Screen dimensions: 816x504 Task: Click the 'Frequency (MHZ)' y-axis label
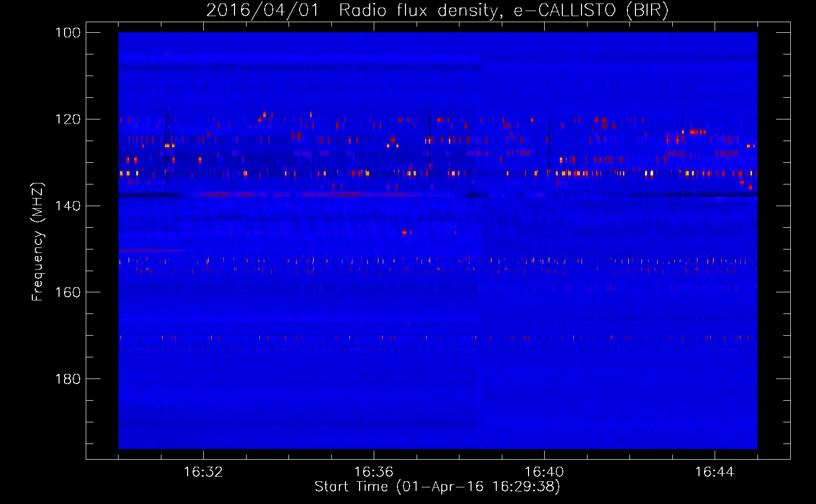38,241
